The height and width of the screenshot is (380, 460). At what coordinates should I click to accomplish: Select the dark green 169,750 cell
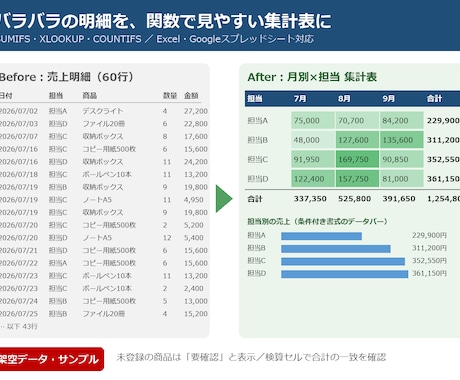click(357, 159)
